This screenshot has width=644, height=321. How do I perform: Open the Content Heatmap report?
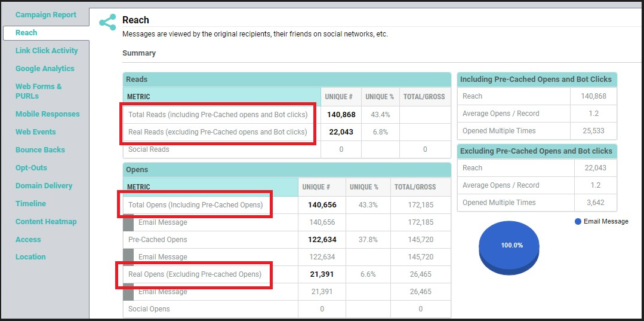coord(46,222)
